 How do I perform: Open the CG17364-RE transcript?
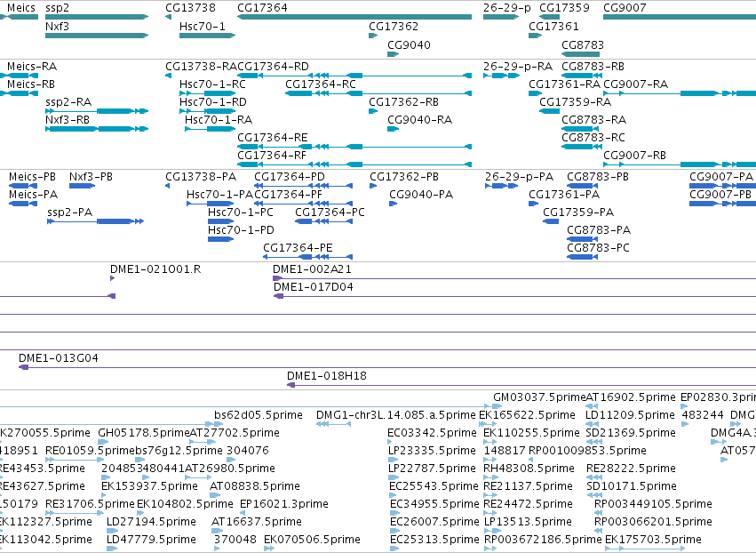click(x=273, y=138)
